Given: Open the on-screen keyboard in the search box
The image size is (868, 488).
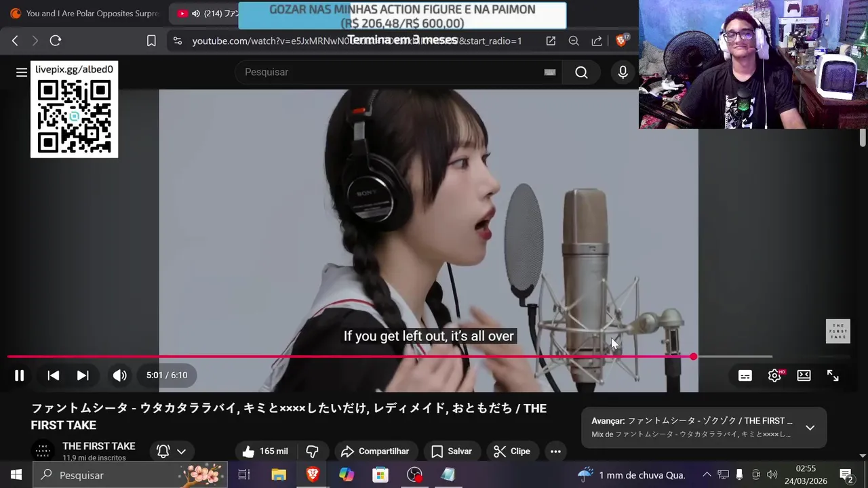Looking at the screenshot, I should click(550, 73).
